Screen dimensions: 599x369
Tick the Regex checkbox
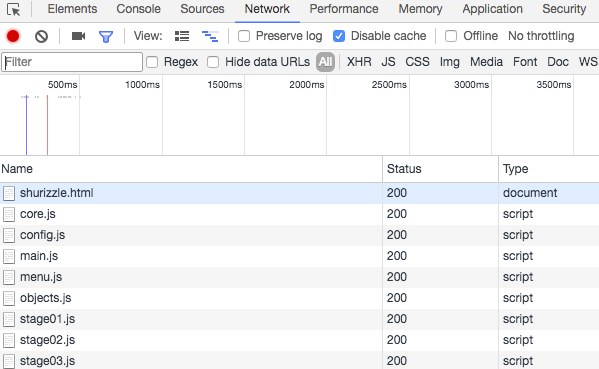tap(152, 62)
